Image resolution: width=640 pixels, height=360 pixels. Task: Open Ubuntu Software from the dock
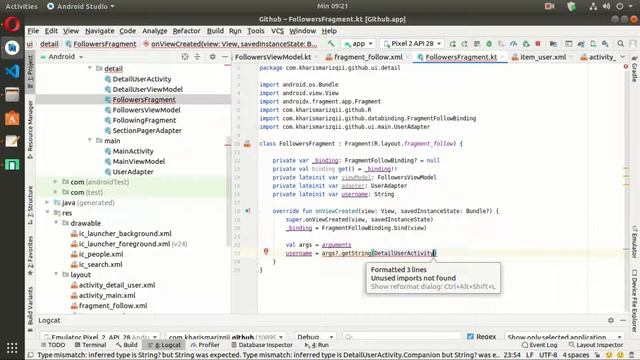(12, 118)
